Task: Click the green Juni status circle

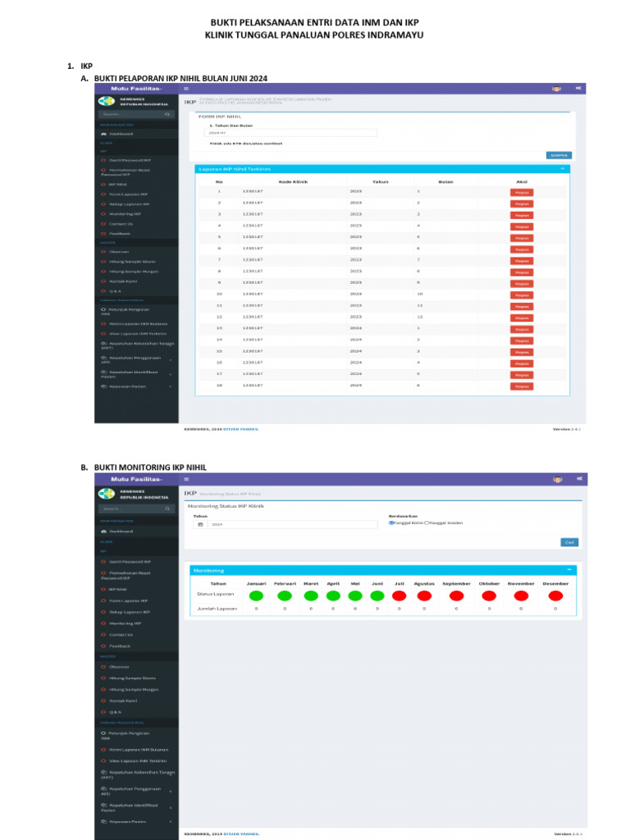Action: (377, 596)
